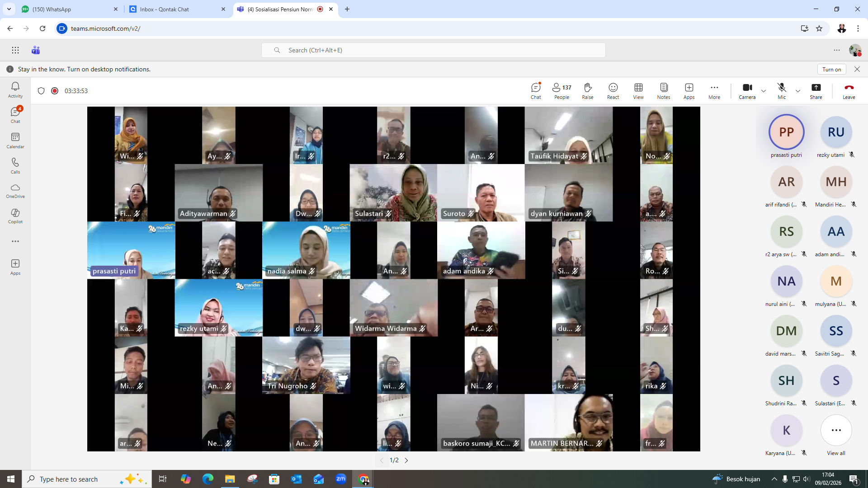Change the meeting View layout
Screen dimensions: 868x488
click(638, 91)
